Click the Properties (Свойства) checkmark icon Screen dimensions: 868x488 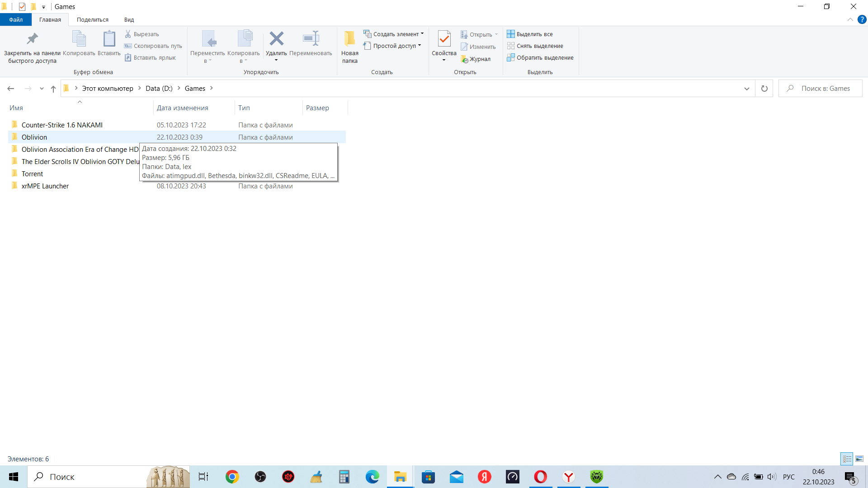[444, 39]
